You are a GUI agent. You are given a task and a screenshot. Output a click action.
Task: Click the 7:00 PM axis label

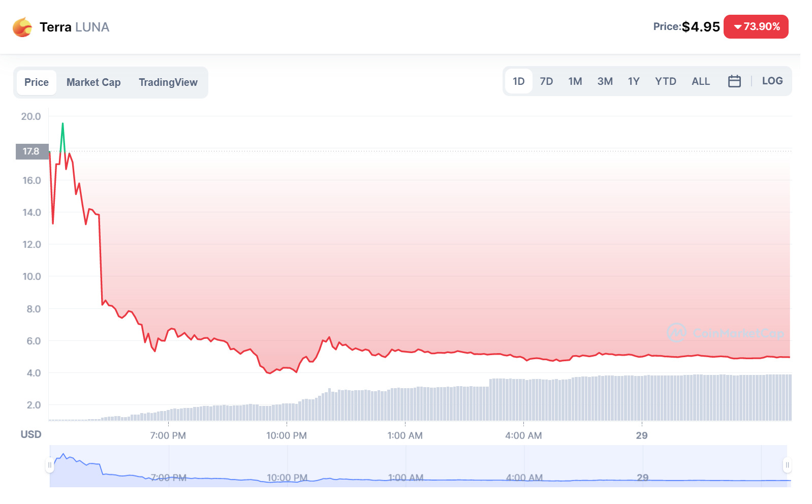(168, 435)
